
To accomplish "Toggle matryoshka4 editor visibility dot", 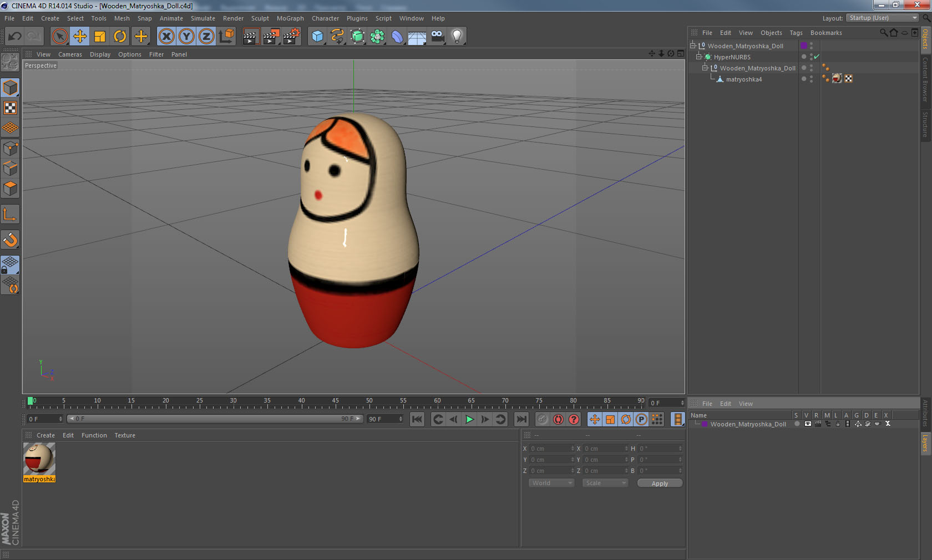I will click(811, 77).
